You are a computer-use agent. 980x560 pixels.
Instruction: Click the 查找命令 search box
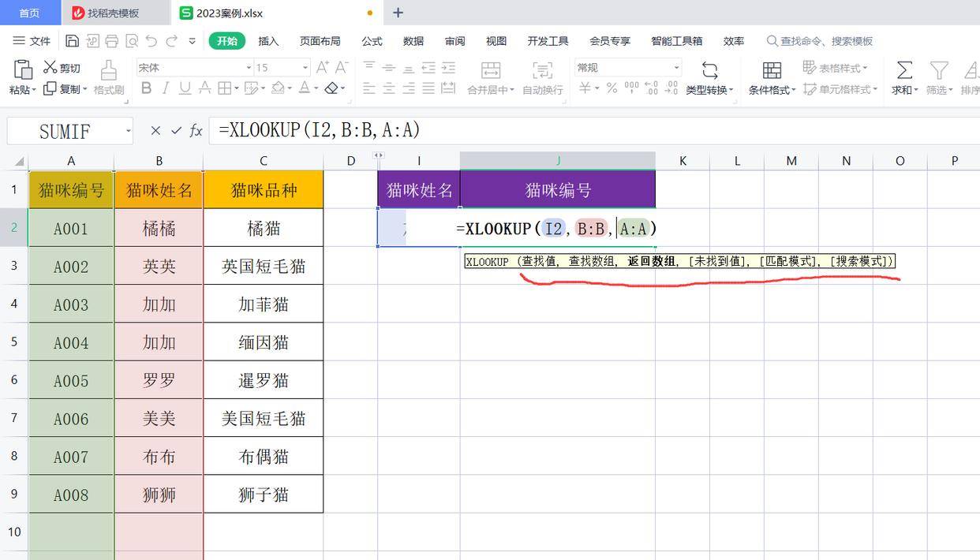click(x=819, y=41)
